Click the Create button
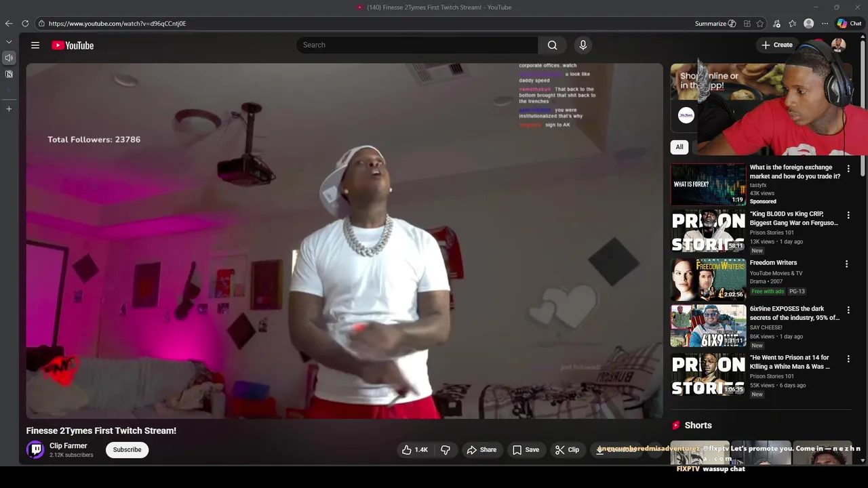This screenshot has width=868, height=488. 777,45
